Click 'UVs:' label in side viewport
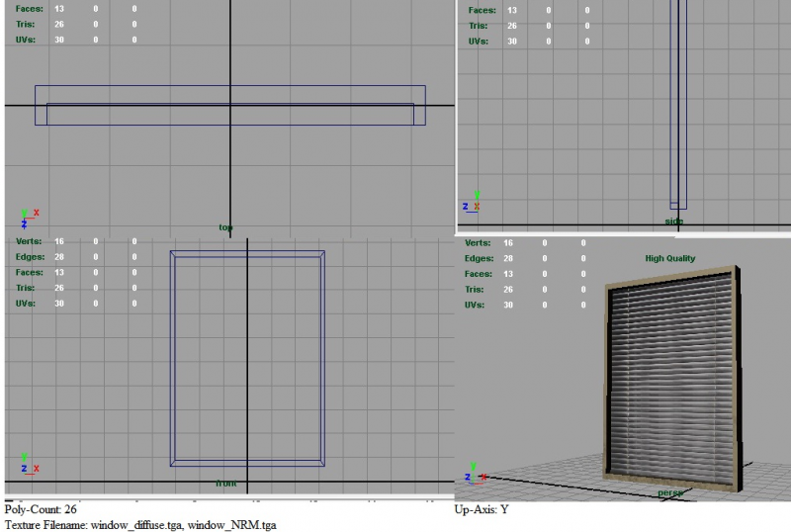Image resolution: width=791 pixels, height=532 pixels. click(478, 42)
